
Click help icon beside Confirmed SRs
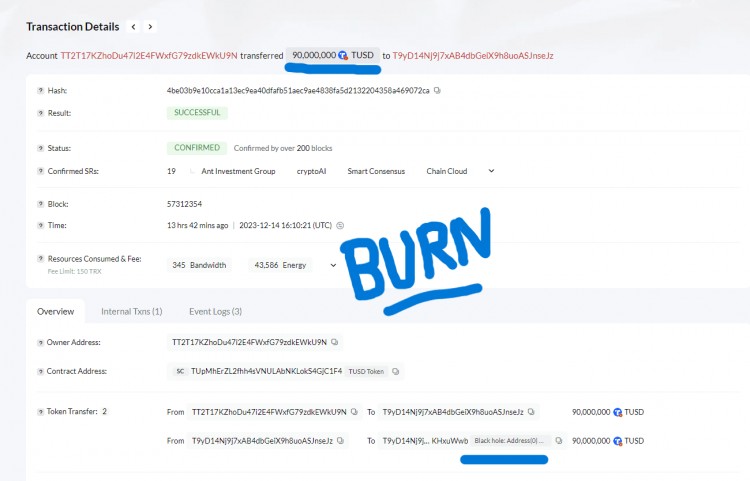[x=41, y=171]
